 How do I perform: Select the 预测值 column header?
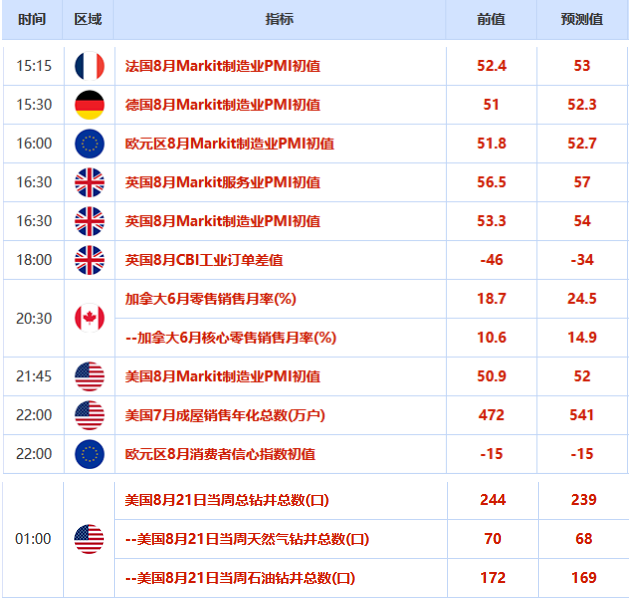point(583,20)
